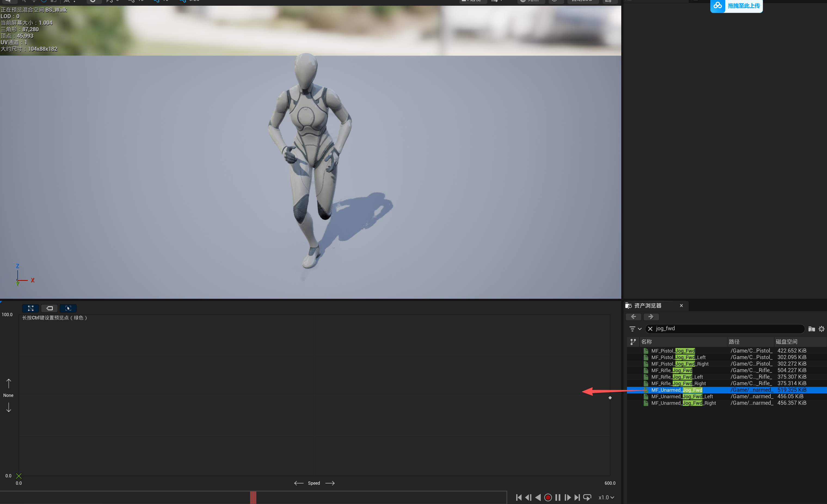Step forward one frame
The height and width of the screenshot is (504, 827).
(x=568, y=497)
